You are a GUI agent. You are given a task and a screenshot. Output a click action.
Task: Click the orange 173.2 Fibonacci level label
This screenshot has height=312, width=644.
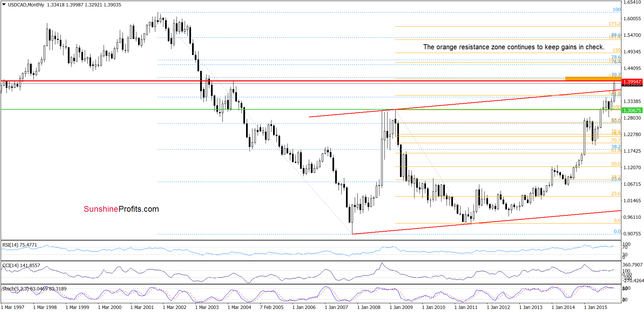coord(615,24)
